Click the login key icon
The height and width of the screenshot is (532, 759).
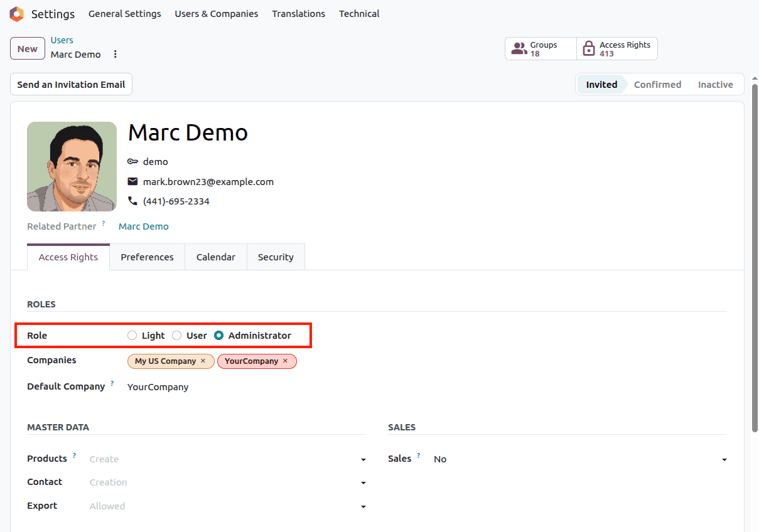[132, 162]
